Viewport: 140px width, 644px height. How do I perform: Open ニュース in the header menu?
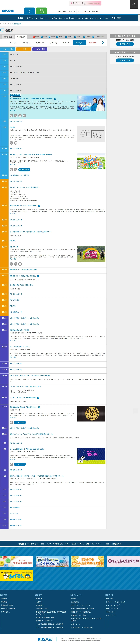(72, 11)
